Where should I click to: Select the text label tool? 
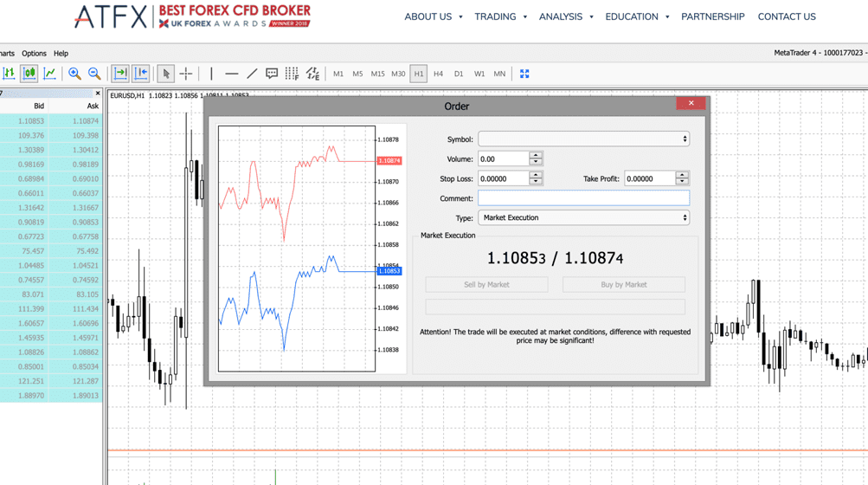coord(272,74)
